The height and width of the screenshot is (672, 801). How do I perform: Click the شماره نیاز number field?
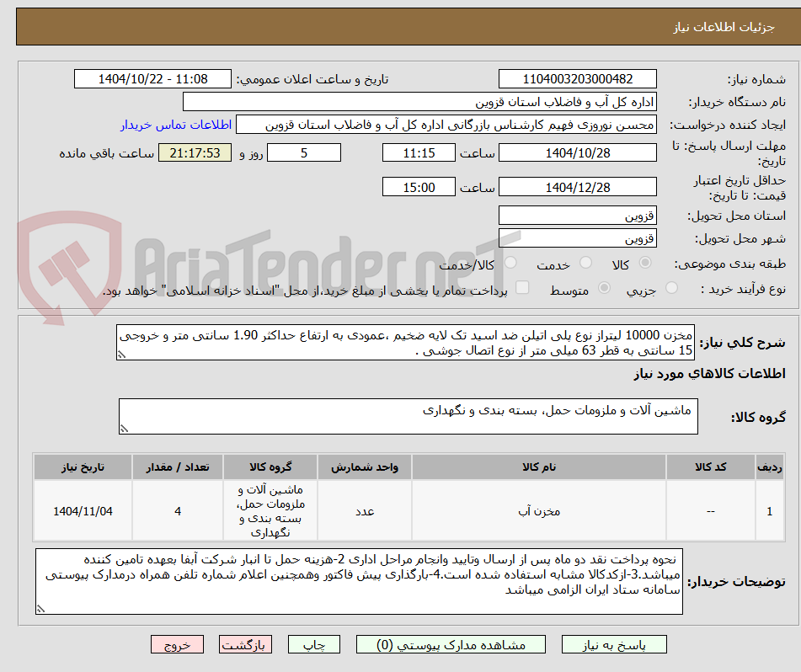point(578,77)
